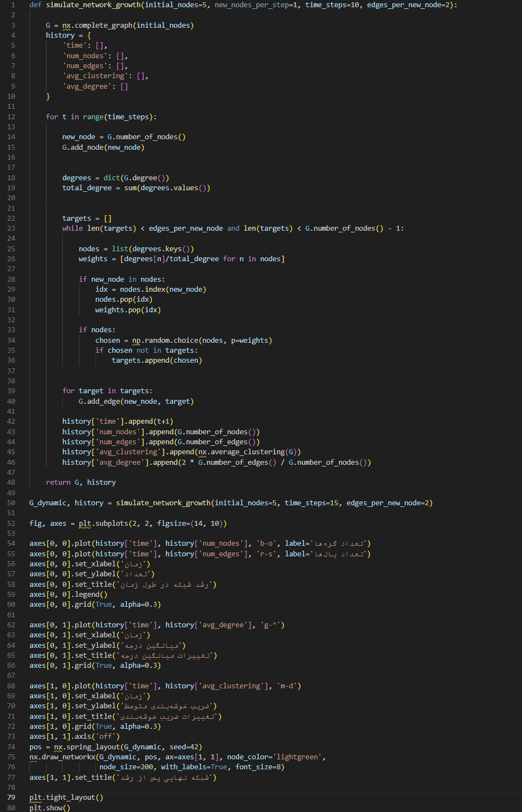Click line number 80 in the gutter

pyautogui.click(x=11, y=808)
